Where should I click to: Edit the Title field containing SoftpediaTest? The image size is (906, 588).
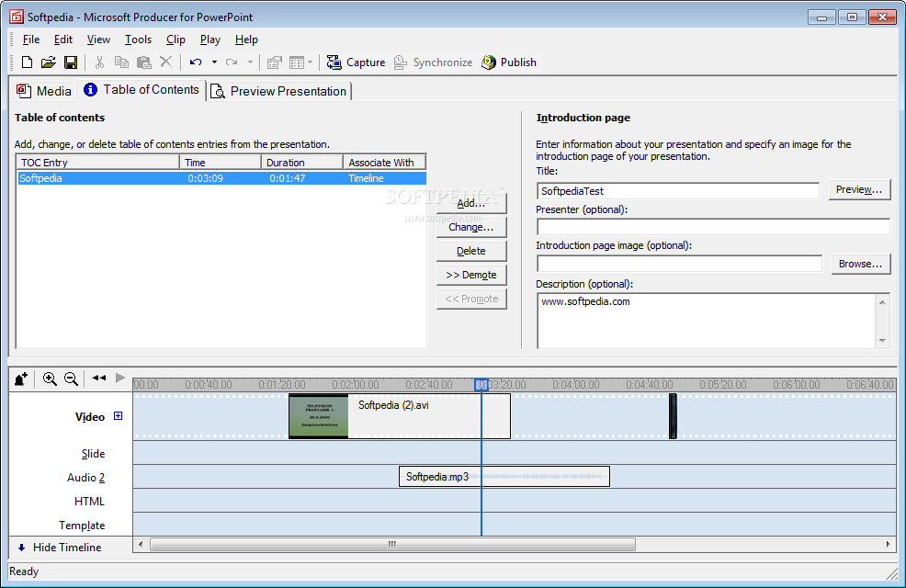click(x=678, y=191)
